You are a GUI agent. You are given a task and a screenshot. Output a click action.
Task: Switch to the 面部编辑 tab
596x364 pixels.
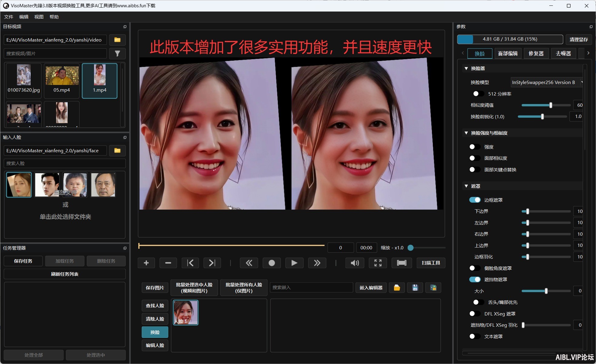508,53
